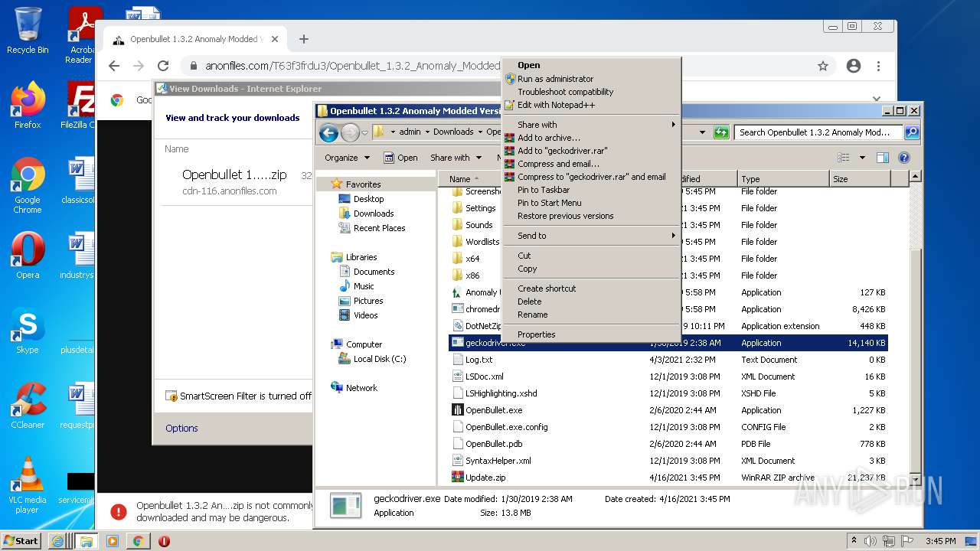Click Pin to Taskbar entry
980x551 pixels.
pyautogui.click(x=591, y=190)
